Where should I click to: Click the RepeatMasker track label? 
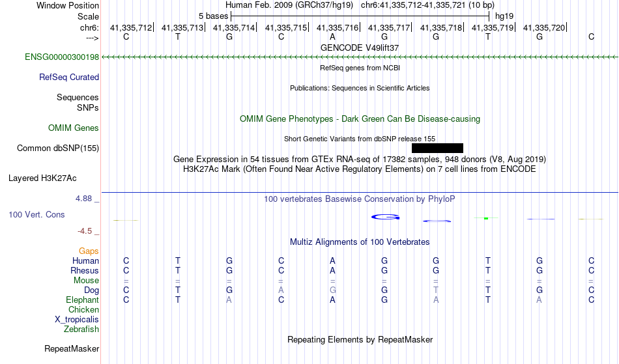click(72, 349)
